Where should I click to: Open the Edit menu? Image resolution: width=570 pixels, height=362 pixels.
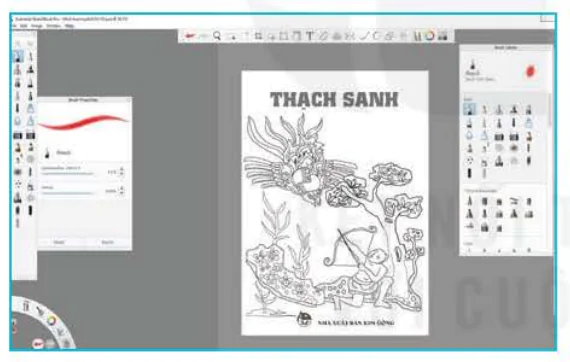click(x=24, y=26)
